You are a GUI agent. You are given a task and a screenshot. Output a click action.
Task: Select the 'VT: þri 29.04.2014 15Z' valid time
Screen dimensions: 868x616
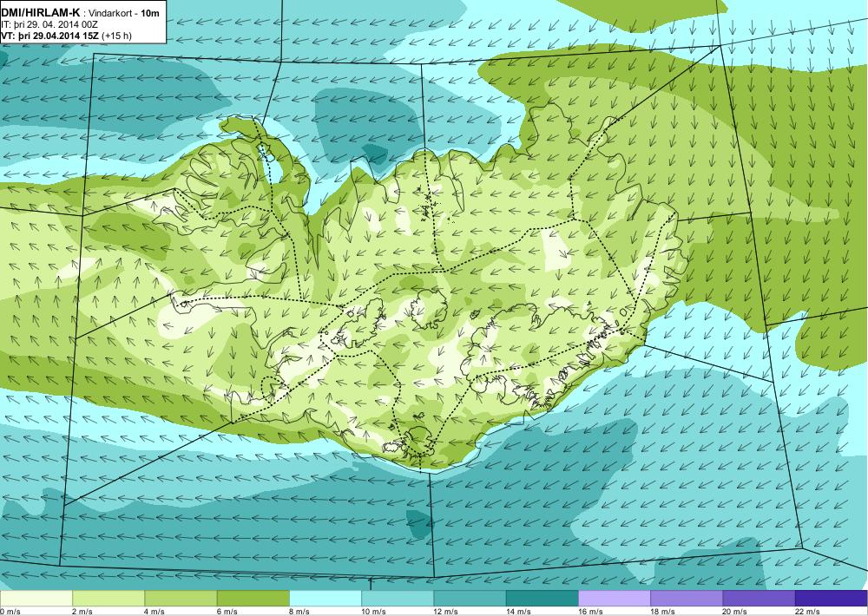[x=49, y=36]
